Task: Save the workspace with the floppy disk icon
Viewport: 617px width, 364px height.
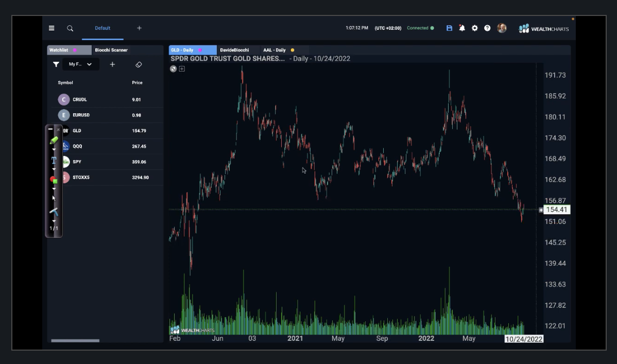Action: (450, 28)
